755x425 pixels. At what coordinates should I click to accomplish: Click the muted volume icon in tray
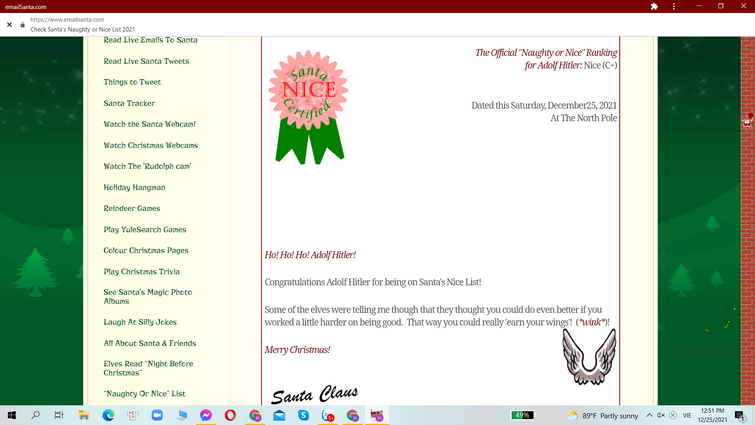point(661,415)
